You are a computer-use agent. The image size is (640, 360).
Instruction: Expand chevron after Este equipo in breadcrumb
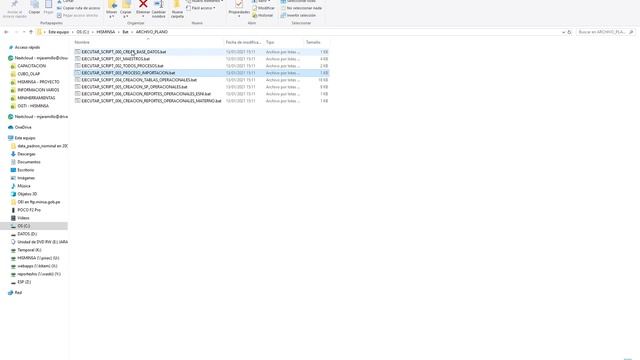coord(73,32)
